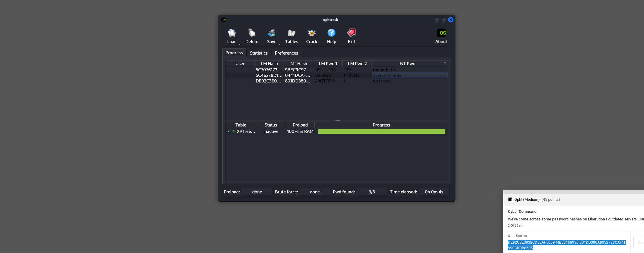Click the Cyber Command message heading
644x253 pixels.
click(522, 212)
